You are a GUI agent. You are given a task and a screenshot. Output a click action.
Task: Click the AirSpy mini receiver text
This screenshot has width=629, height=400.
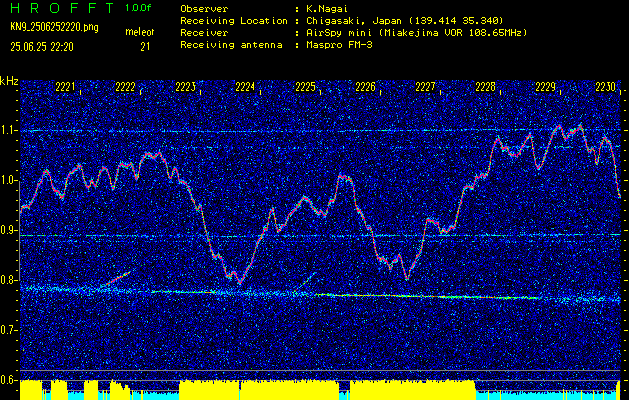point(416,32)
